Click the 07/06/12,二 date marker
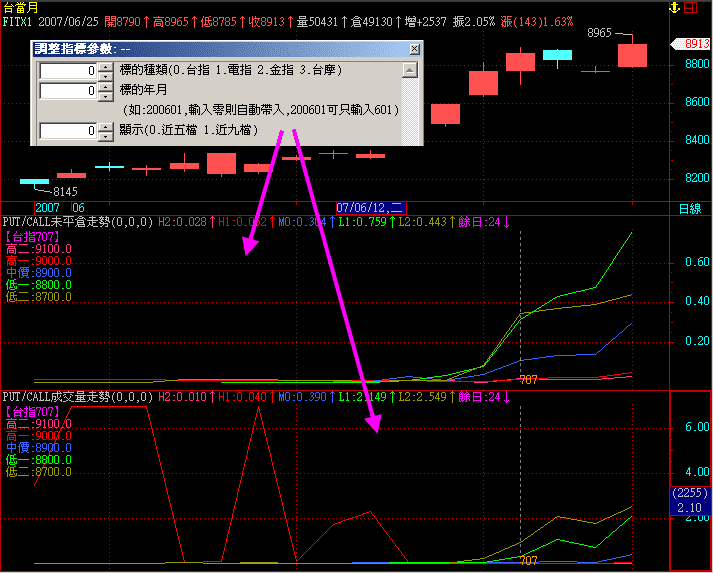This screenshot has height=573, width=713. pos(371,208)
